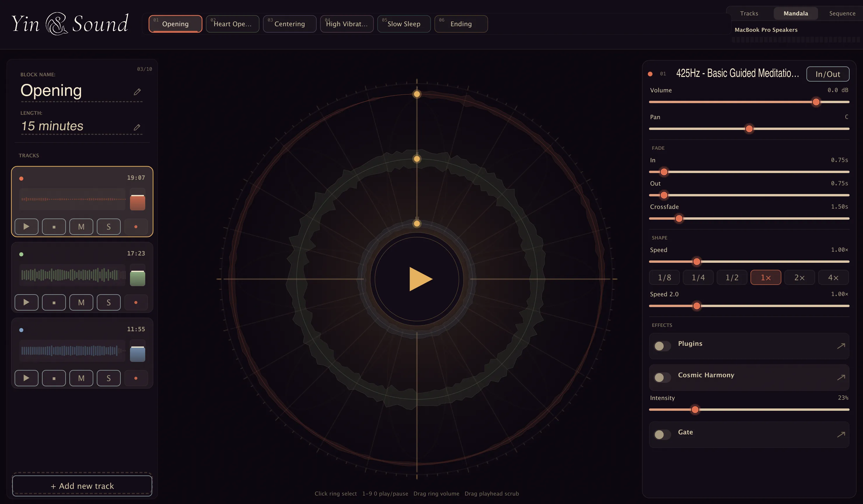Switch to Tracks view

749,13
